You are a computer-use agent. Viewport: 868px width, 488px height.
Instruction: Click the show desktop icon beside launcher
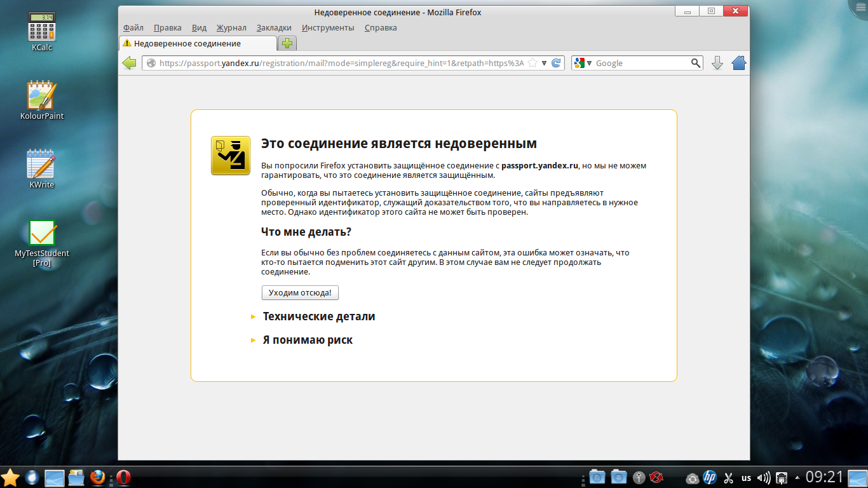[x=55, y=477]
